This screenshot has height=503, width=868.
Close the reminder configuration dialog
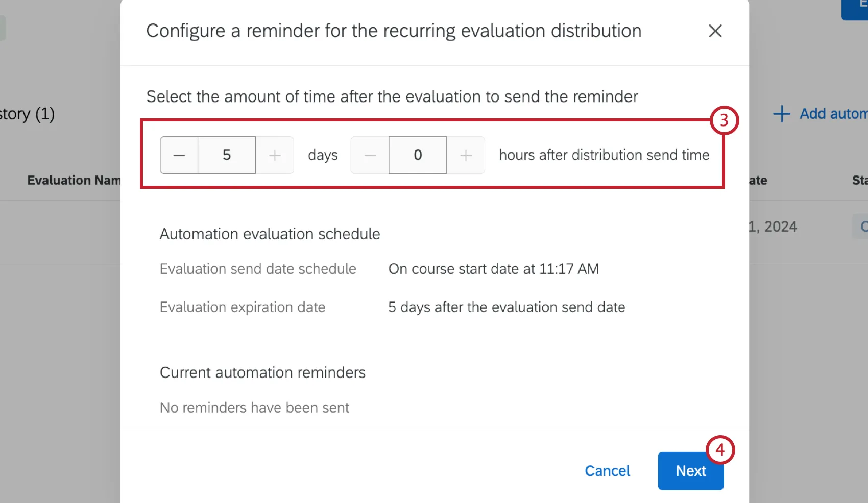coord(715,31)
